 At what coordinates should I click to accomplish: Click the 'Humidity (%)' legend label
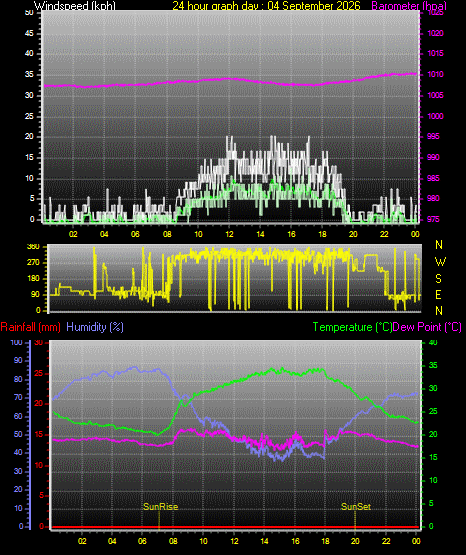click(x=95, y=327)
